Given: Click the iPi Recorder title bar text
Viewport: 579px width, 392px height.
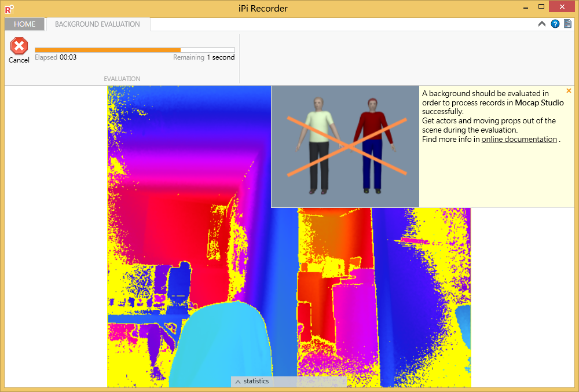Looking at the screenshot, I should 263,8.
